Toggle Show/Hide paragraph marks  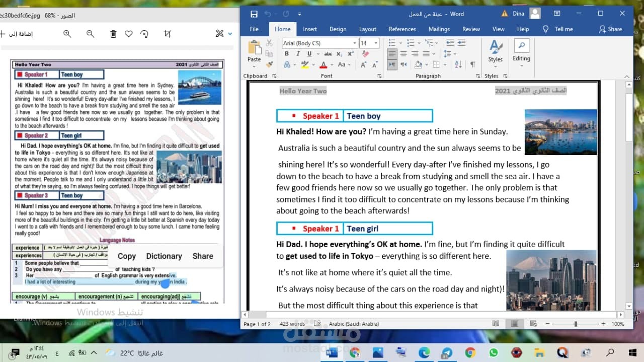click(472, 64)
